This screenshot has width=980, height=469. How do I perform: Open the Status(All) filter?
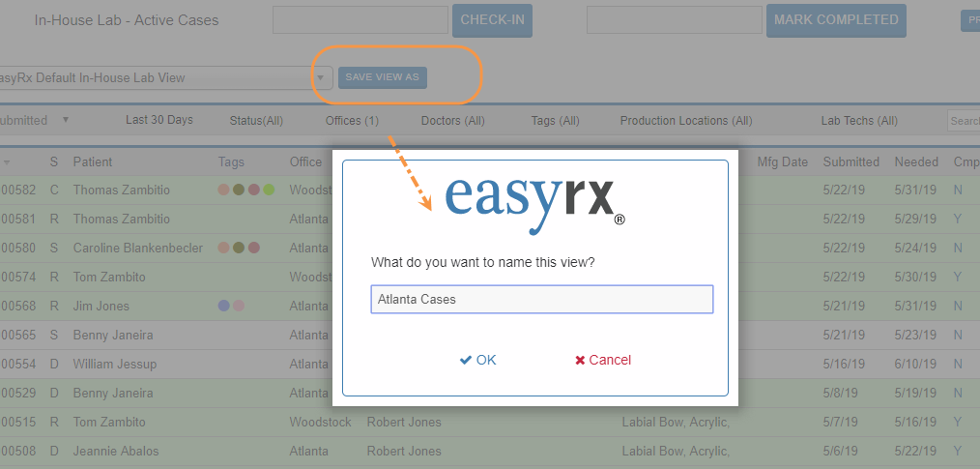click(256, 121)
